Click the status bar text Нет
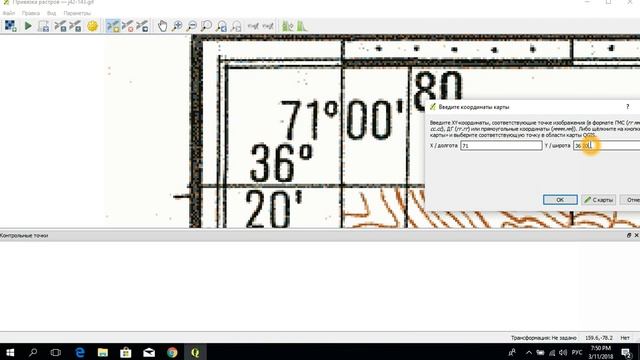640x360 pixels. [625, 338]
